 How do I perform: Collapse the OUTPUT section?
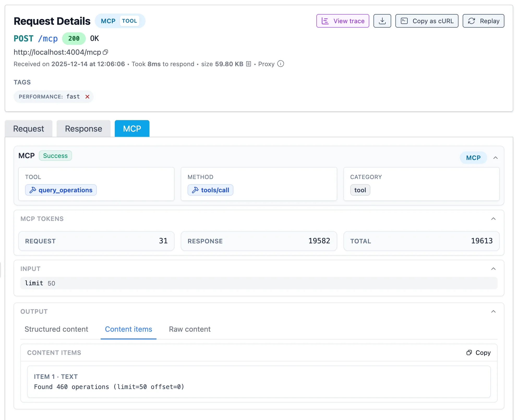click(493, 311)
